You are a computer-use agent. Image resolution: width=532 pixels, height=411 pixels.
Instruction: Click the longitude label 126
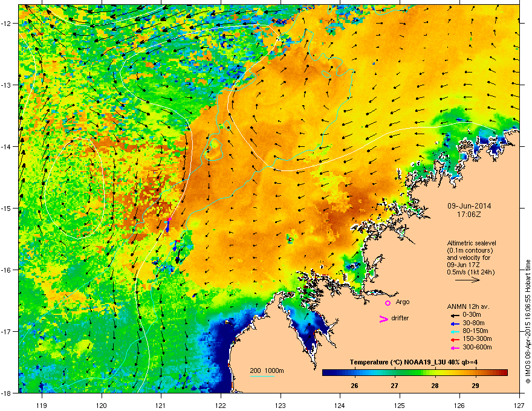coord(459,405)
